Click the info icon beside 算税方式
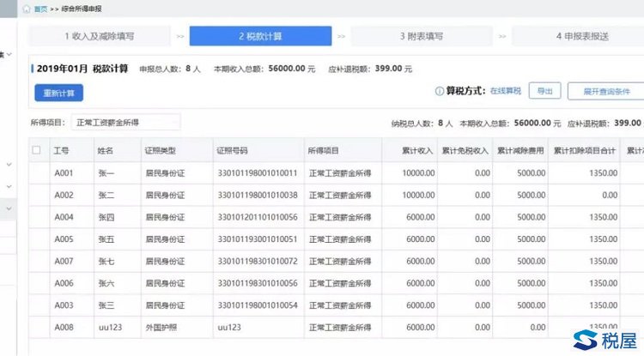Screen dimensions: 644x356 pos(440,91)
